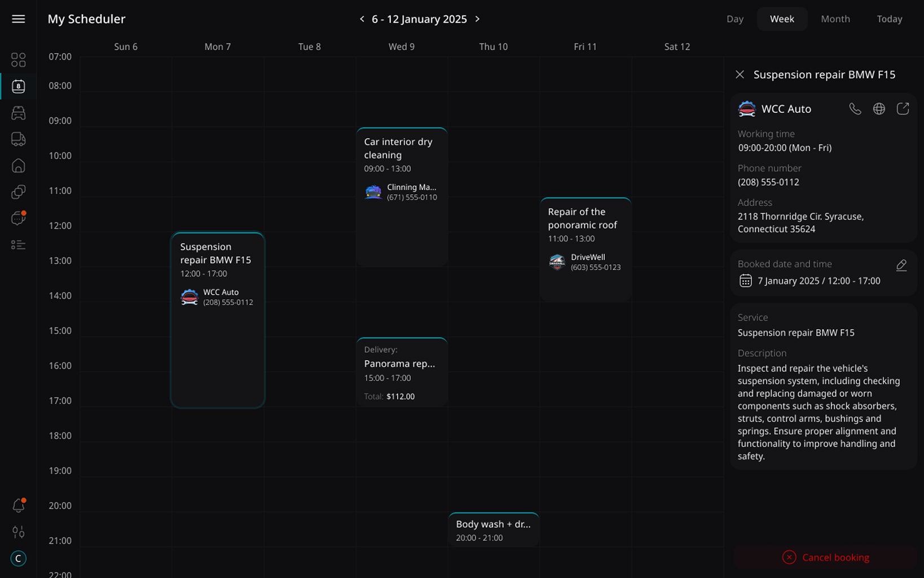The image size is (924, 578).
Task: Cancel the booking
Action: (x=825, y=558)
